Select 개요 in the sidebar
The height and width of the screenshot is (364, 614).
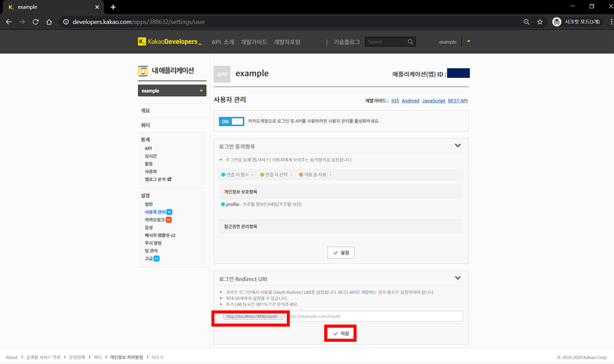click(x=145, y=110)
